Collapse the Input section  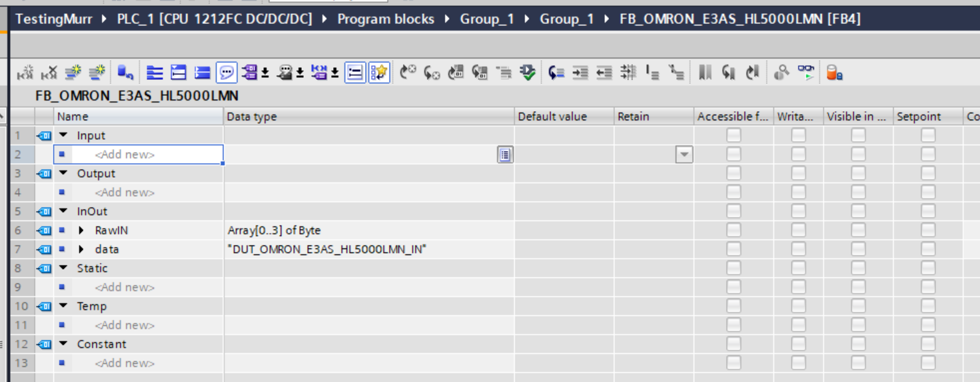pos(63,135)
